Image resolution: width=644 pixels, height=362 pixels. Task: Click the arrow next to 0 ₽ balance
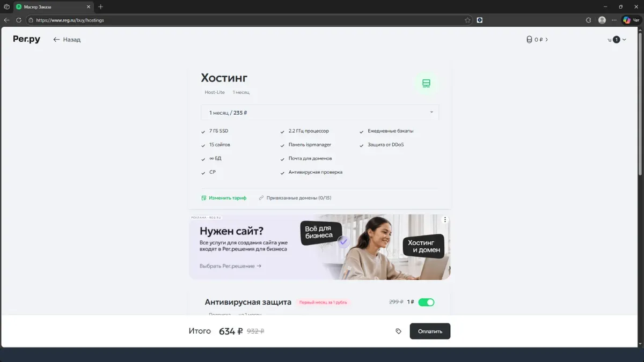[546, 39]
